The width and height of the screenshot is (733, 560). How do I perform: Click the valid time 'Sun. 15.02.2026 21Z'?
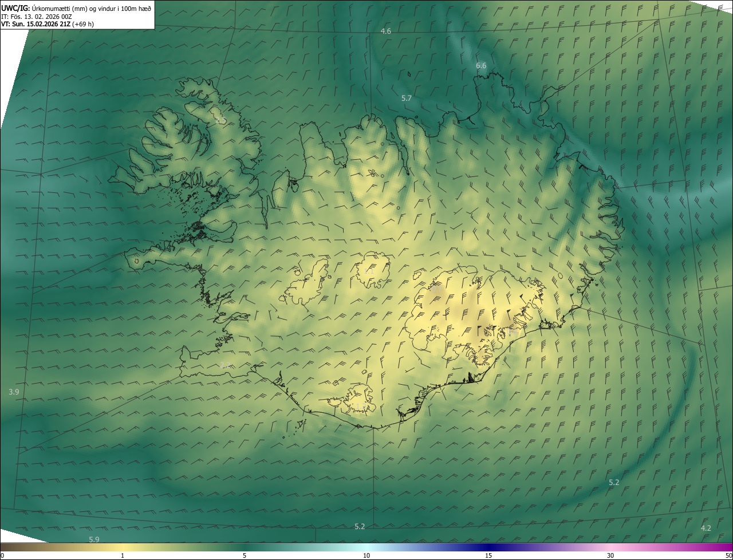[41, 24]
